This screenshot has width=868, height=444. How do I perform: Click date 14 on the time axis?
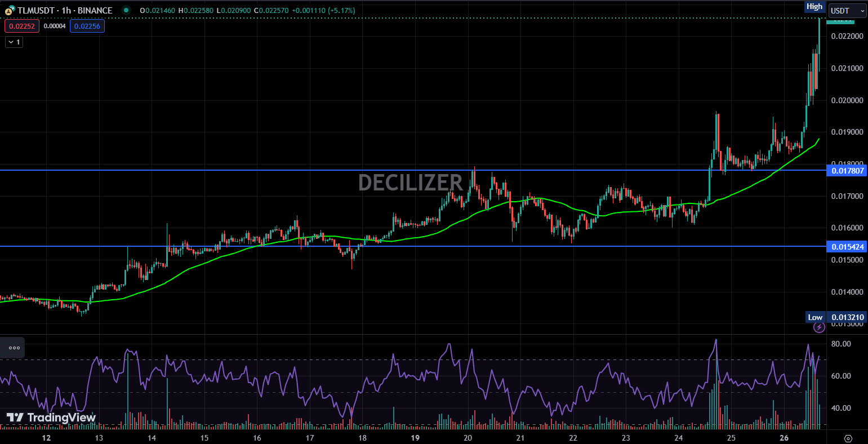pyautogui.click(x=152, y=438)
